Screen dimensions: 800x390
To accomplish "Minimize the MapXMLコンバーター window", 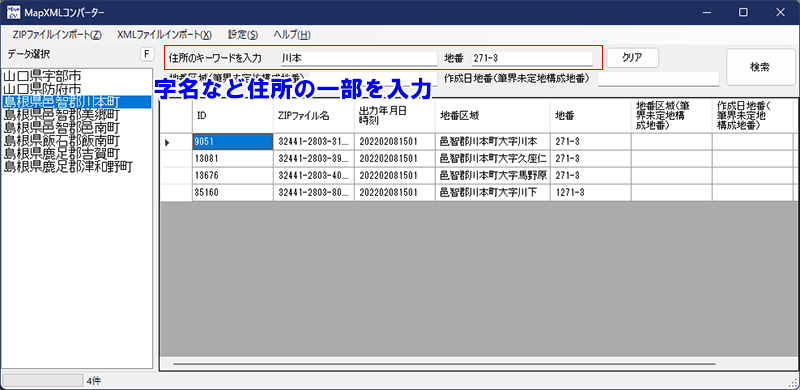I will point(707,13).
